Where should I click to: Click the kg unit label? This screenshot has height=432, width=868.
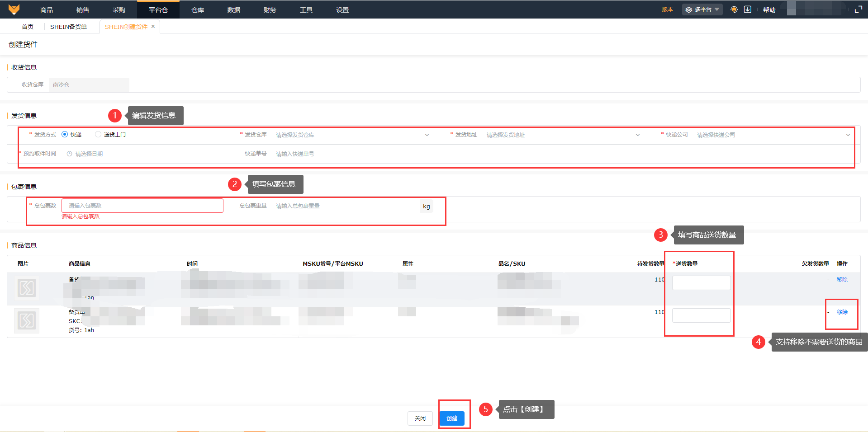(x=427, y=206)
